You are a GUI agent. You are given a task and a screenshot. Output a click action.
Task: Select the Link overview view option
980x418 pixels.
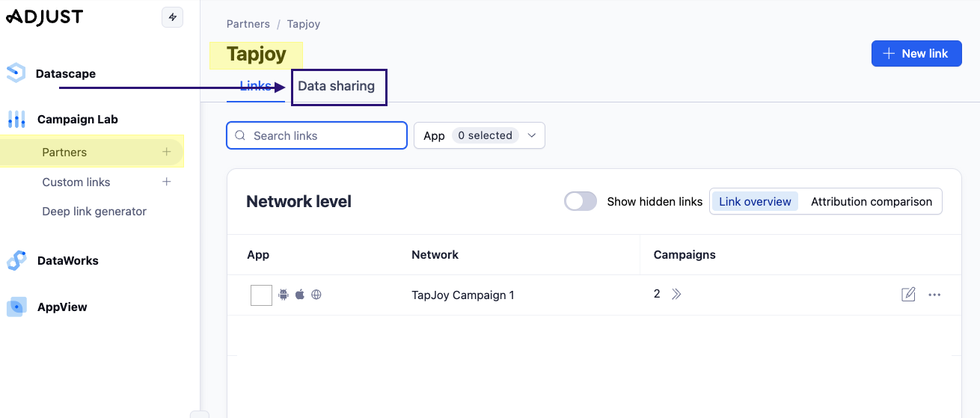point(755,201)
